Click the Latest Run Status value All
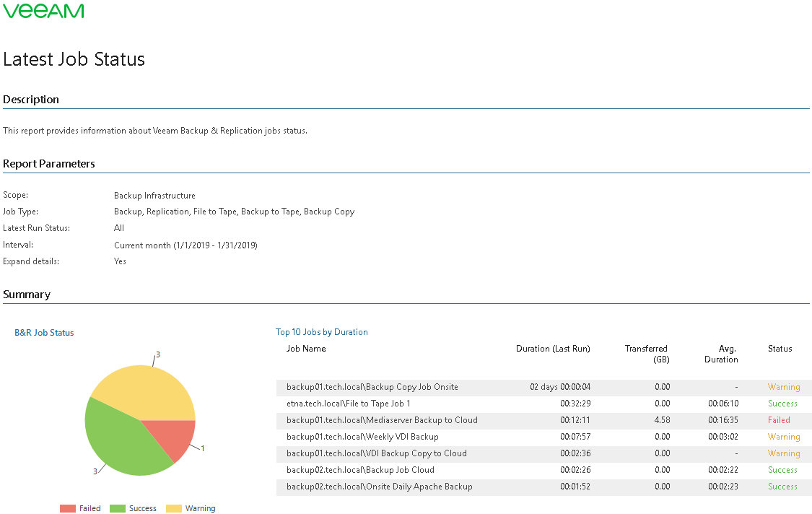 tap(119, 228)
